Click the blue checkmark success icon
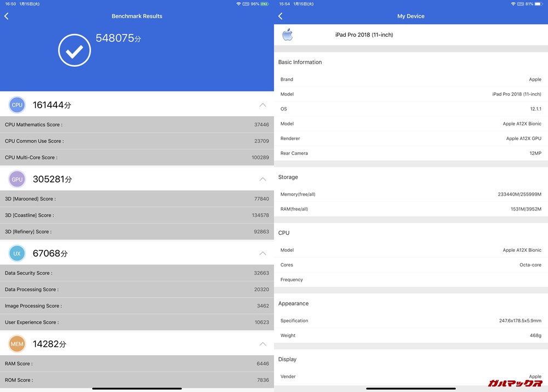 point(75,50)
